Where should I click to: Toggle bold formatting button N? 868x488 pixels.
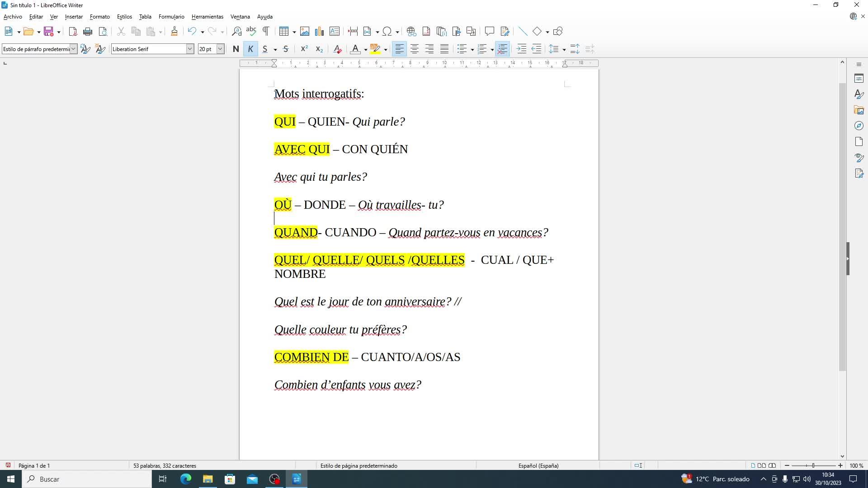click(236, 49)
